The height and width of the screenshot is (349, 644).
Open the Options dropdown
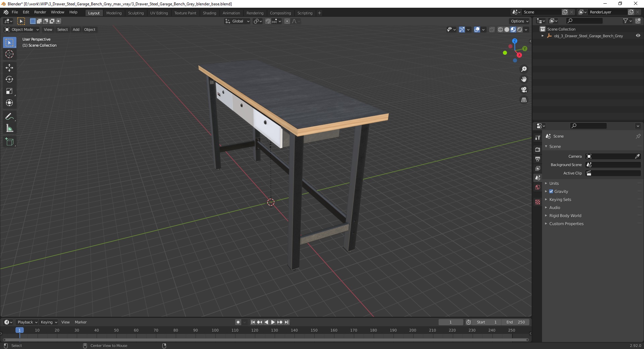520,21
